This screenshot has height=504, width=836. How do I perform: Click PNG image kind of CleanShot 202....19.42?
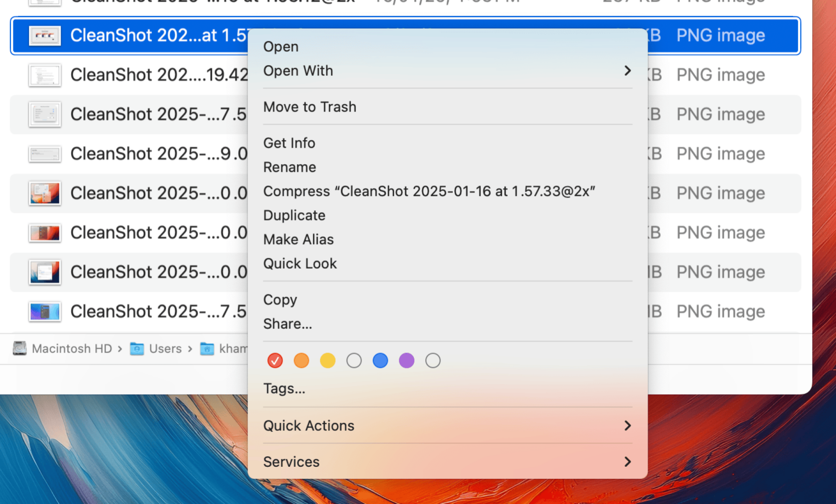click(x=721, y=75)
